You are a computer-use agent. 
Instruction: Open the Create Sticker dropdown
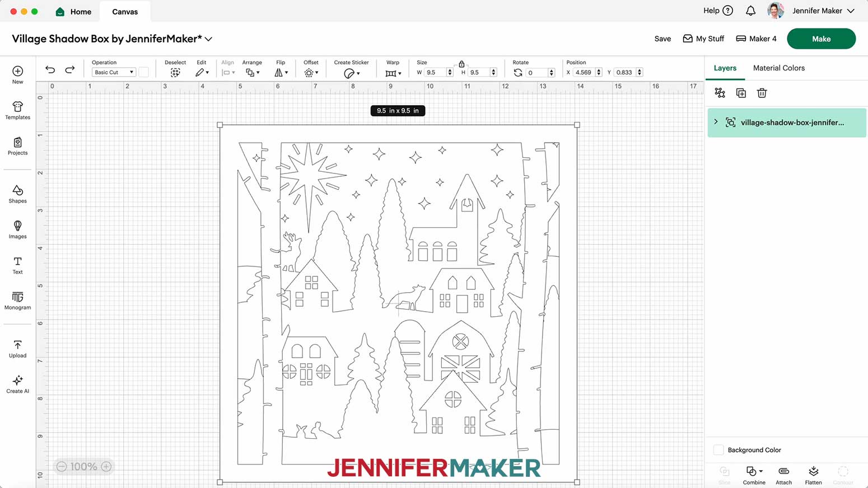(352, 73)
